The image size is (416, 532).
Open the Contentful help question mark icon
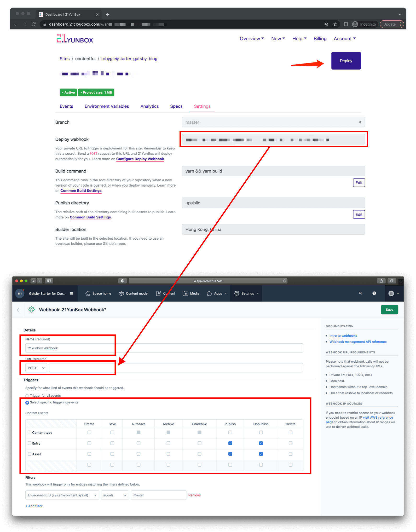pos(374,293)
